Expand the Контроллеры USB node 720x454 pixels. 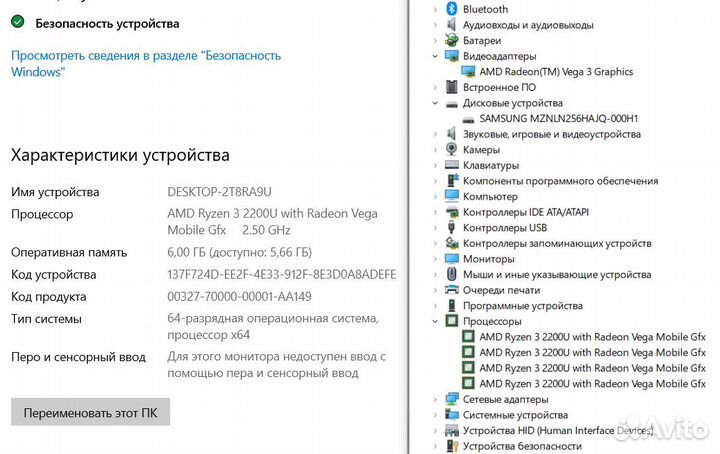pyautogui.click(x=435, y=227)
